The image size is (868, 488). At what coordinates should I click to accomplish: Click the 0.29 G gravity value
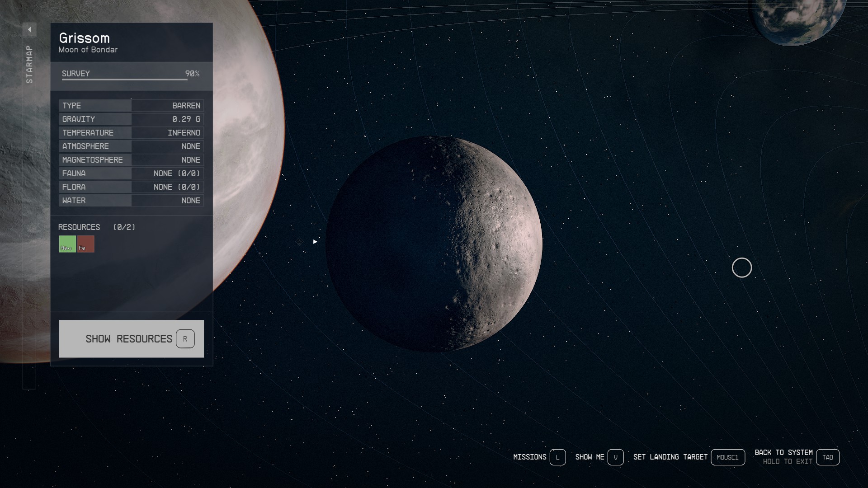click(186, 119)
